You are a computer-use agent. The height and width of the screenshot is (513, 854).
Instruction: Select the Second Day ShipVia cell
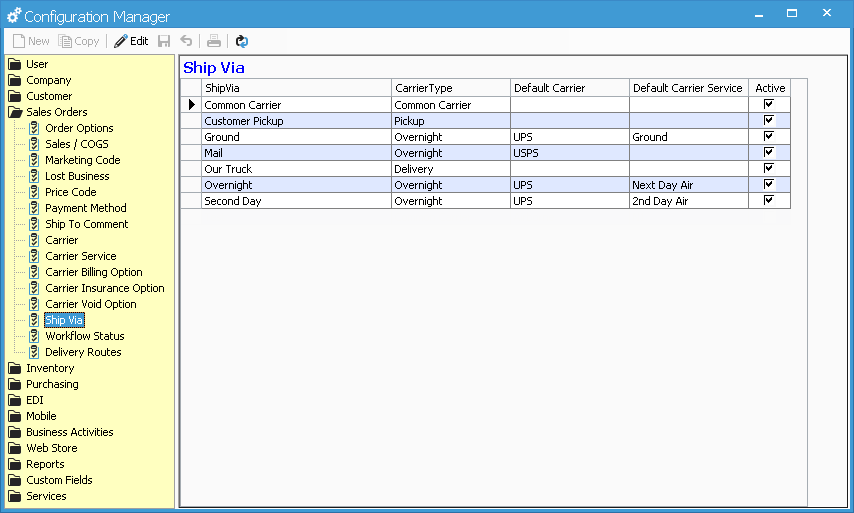[296, 201]
